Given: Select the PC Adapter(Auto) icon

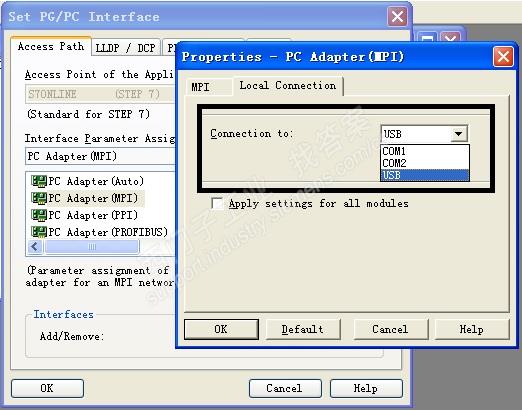Looking at the screenshot, I should tap(39, 181).
